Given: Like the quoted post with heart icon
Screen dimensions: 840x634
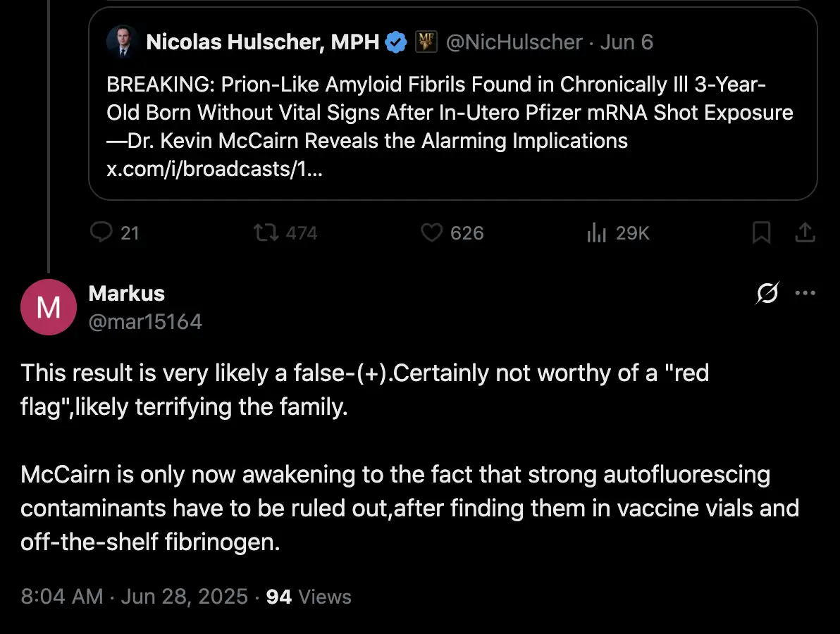Looking at the screenshot, I should [431, 232].
